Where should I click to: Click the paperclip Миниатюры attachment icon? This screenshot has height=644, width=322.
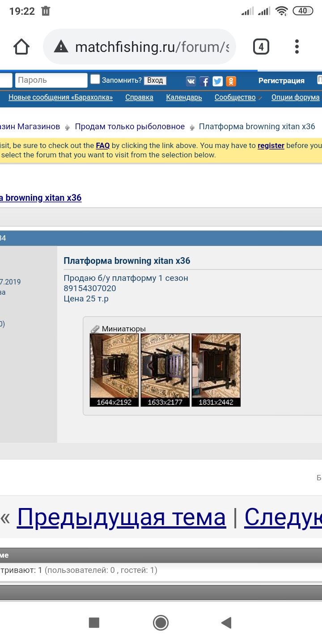coord(95,329)
